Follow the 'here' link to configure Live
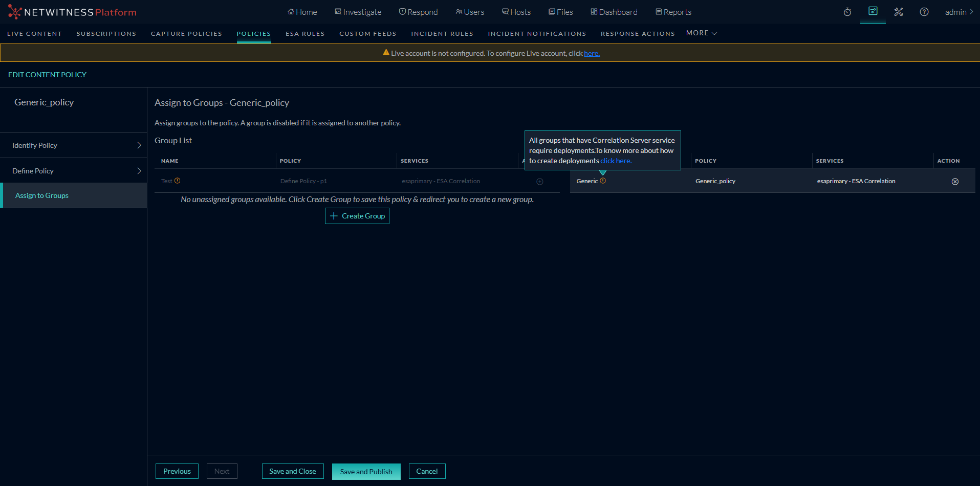This screenshot has width=980, height=486. tap(592, 53)
